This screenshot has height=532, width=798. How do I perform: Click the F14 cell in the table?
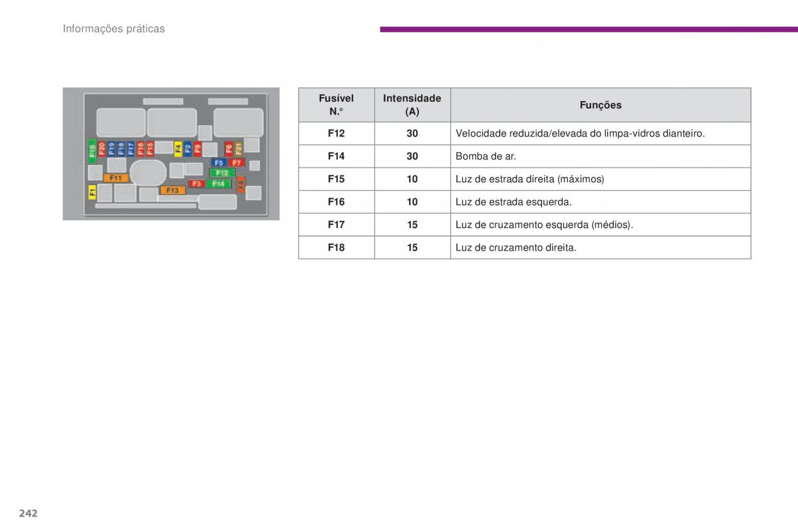click(336, 156)
